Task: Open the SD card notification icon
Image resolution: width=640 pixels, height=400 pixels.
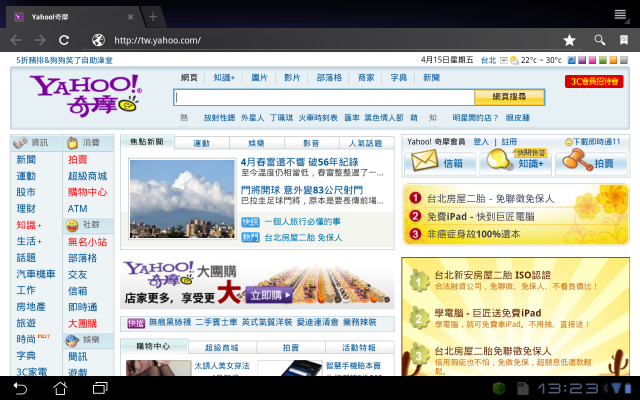Action: coord(522,388)
